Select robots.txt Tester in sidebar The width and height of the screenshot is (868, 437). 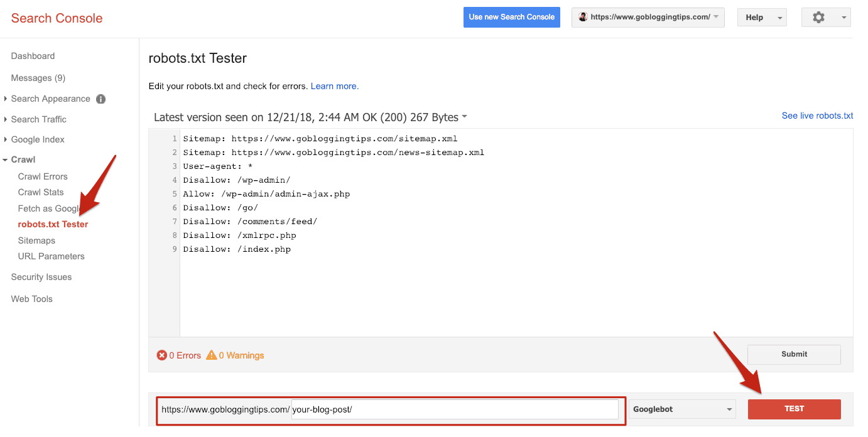[53, 224]
